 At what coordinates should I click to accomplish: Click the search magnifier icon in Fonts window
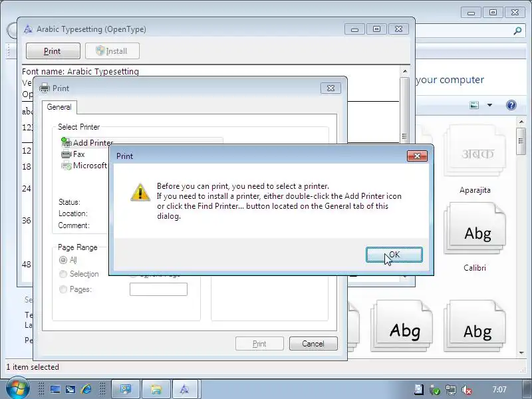pos(517,31)
